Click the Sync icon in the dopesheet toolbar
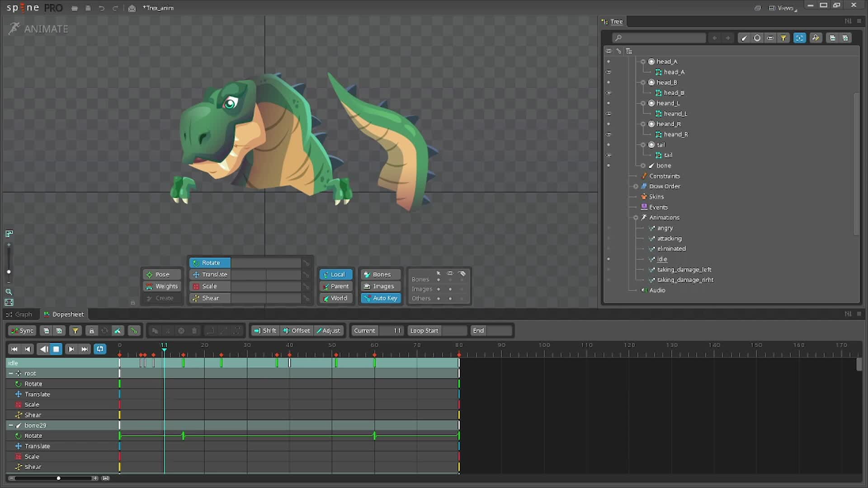 pos(21,330)
